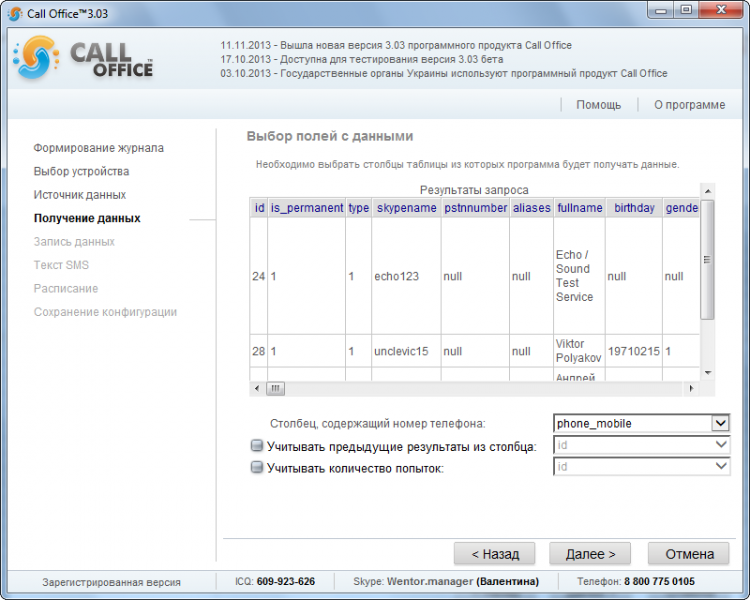
Task: Click the '< Назад' button
Action: [x=495, y=554]
